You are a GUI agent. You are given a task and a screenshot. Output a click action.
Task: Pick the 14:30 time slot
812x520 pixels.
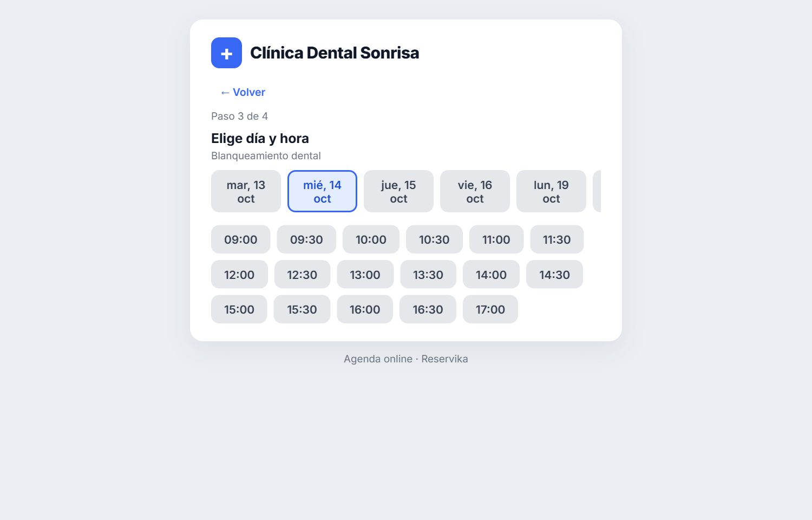coord(554,274)
